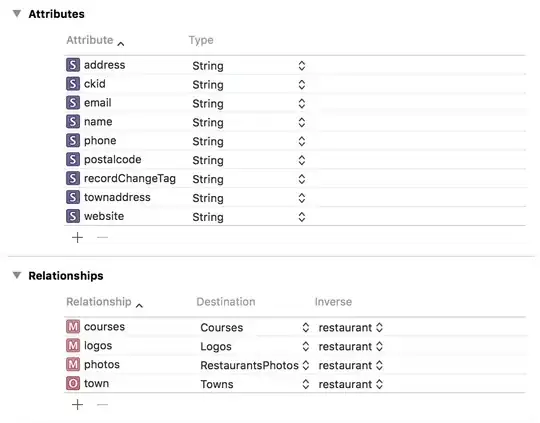Viewport: 540px width, 423px height.
Task: Select the O icon next to town
Action: pos(73,383)
